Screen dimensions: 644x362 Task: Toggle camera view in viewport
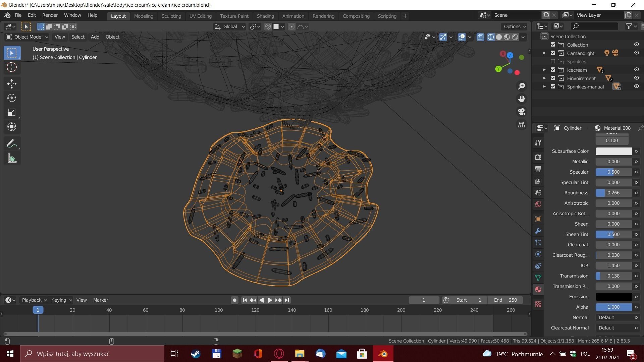click(x=522, y=112)
